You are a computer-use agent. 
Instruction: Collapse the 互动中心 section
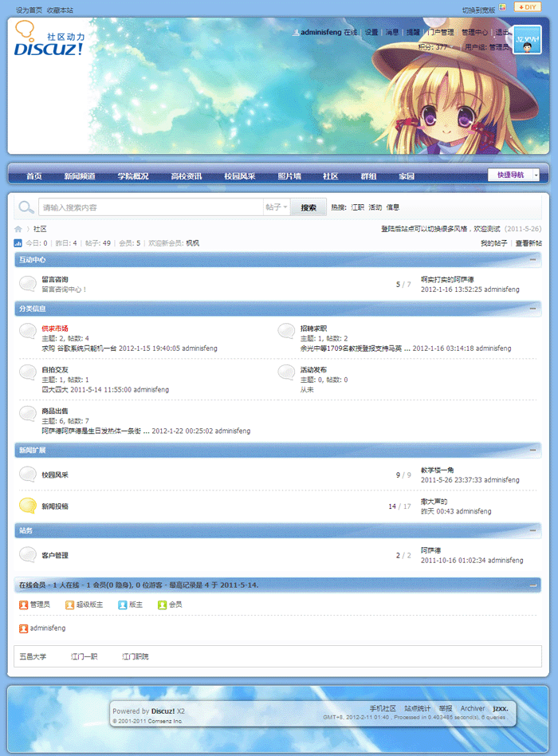[x=532, y=259]
